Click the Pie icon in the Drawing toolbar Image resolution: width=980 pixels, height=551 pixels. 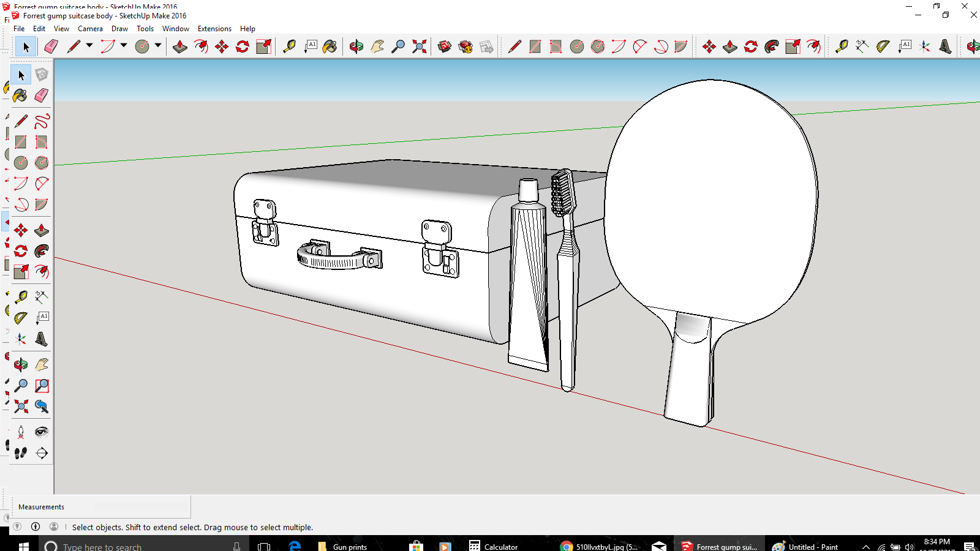tap(681, 47)
